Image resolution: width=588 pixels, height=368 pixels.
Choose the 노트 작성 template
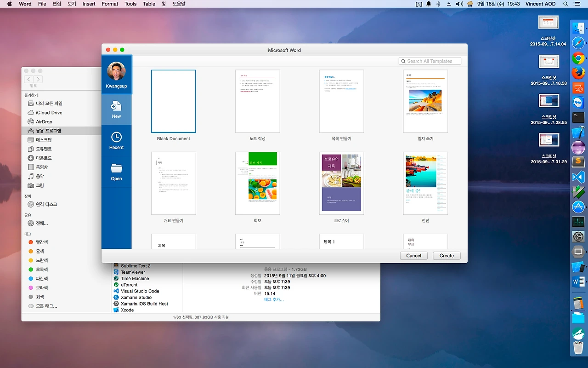(257, 101)
